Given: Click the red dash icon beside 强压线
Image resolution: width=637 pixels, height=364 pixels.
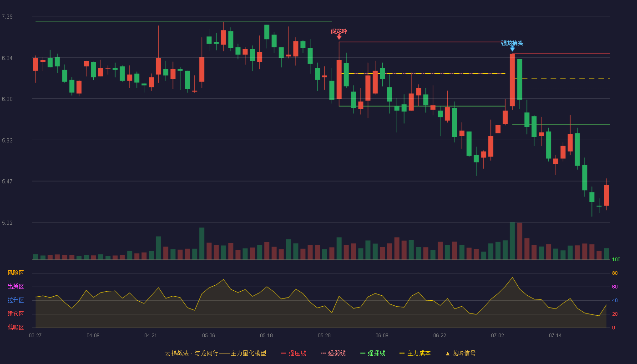Looking at the screenshot, I should (x=284, y=354).
